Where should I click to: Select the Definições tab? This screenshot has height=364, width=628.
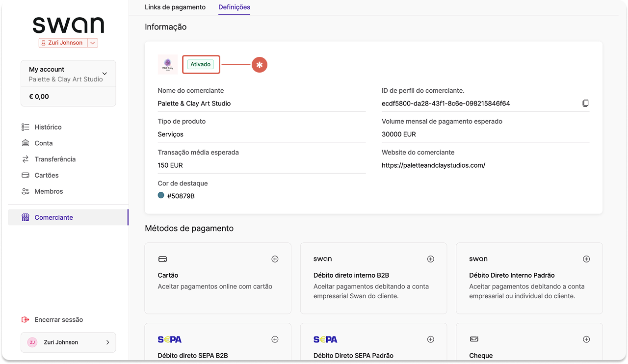pos(234,7)
